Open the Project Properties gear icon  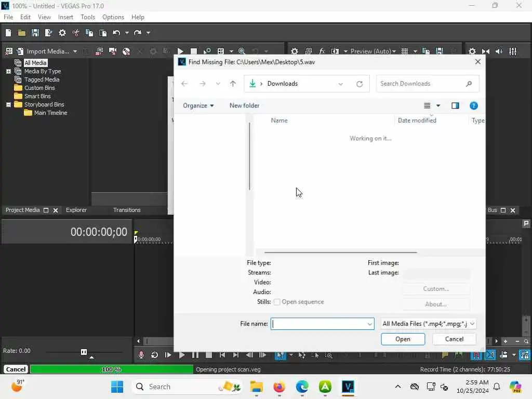[62, 33]
